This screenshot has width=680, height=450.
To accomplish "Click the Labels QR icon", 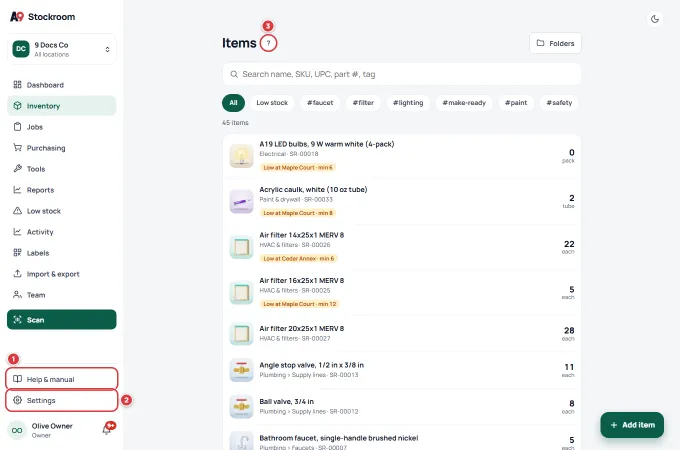I will click(17, 253).
